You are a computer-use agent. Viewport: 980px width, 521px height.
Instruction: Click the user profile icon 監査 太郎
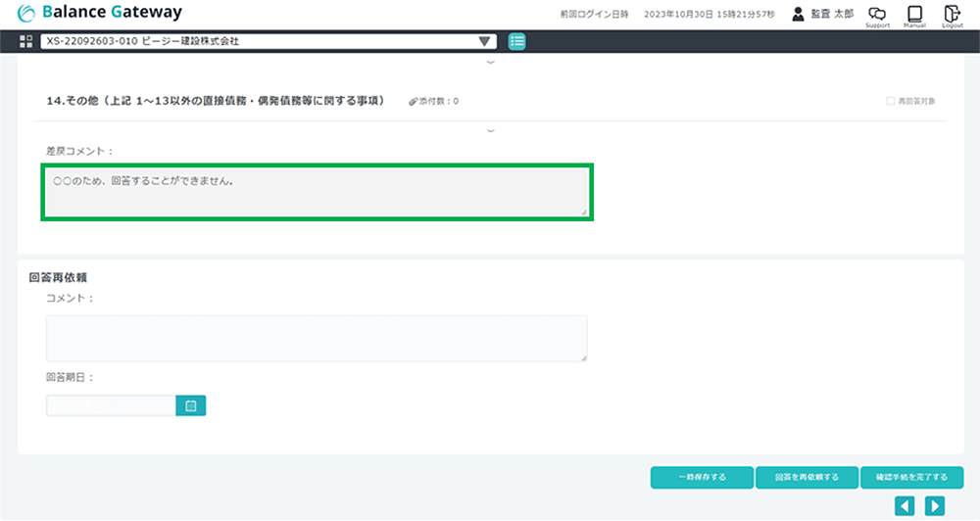(x=798, y=14)
